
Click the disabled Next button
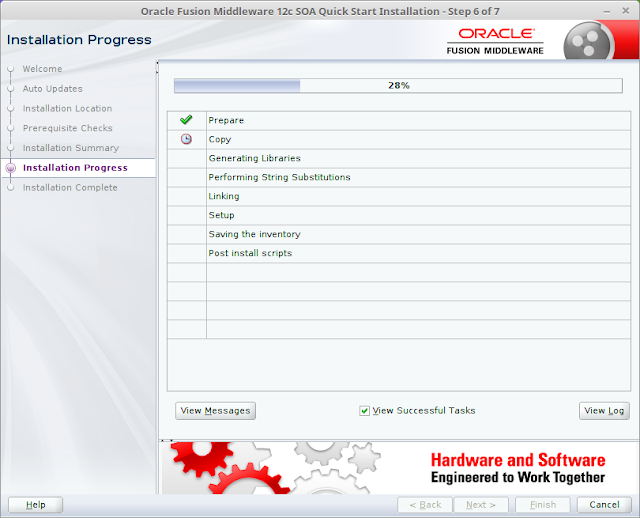pos(481,505)
